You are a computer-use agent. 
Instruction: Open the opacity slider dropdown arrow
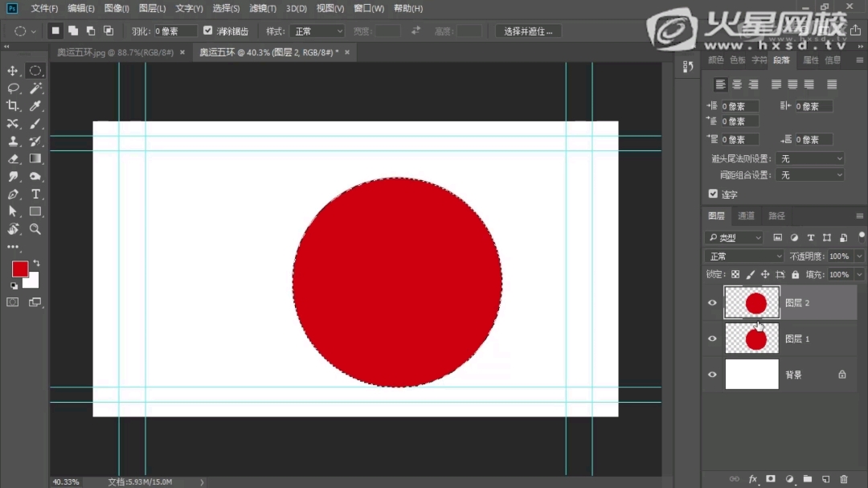click(x=859, y=256)
